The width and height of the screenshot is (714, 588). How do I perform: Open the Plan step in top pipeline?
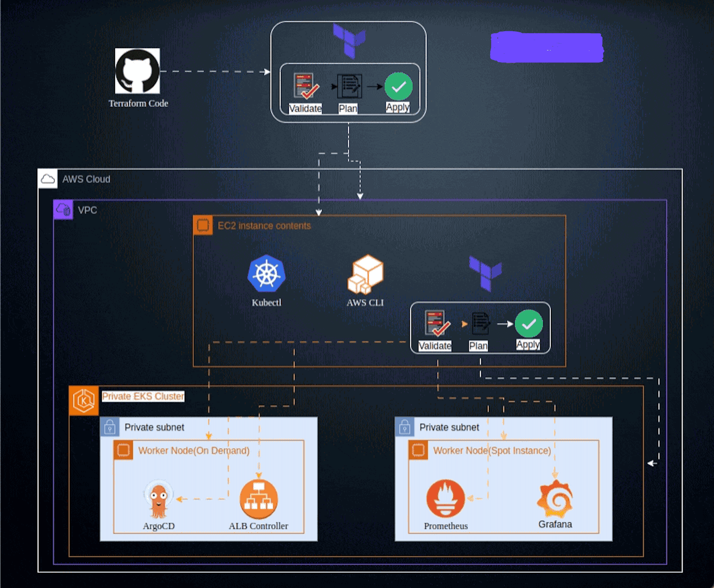pyautogui.click(x=349, y=85)
